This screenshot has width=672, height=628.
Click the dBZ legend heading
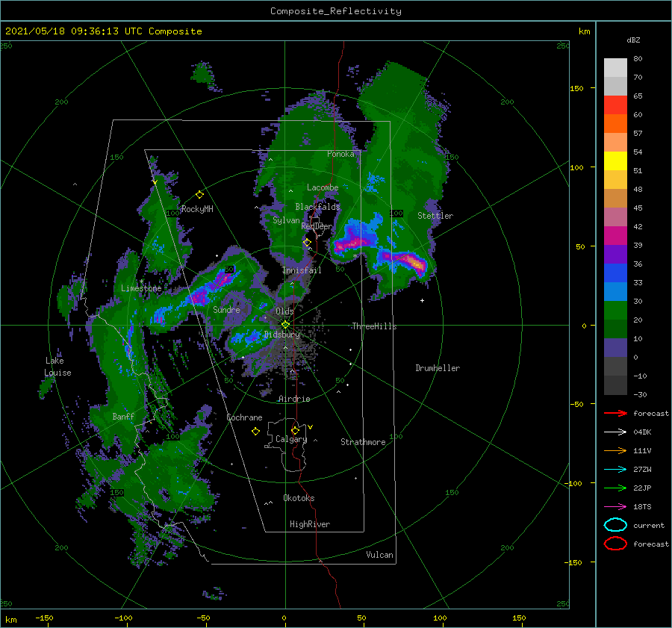(x=633, y=40)
